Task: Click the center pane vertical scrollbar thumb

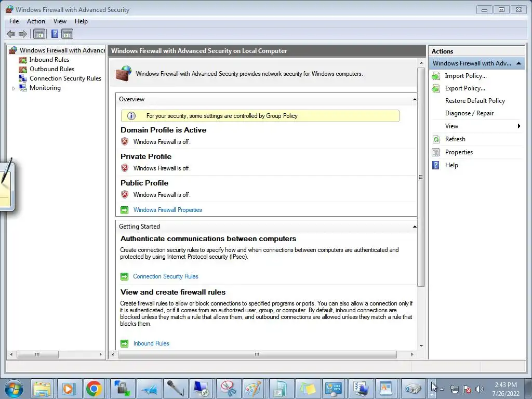Action: 421,177
